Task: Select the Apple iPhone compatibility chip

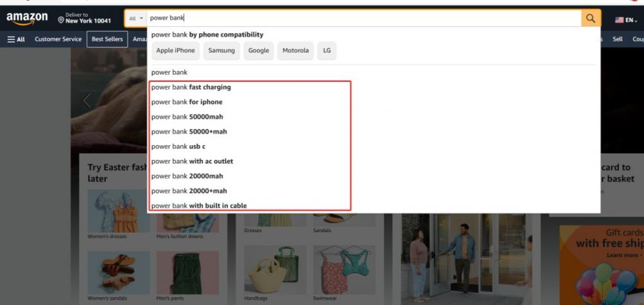Action: pyautogui.click(x=175, y=50)
